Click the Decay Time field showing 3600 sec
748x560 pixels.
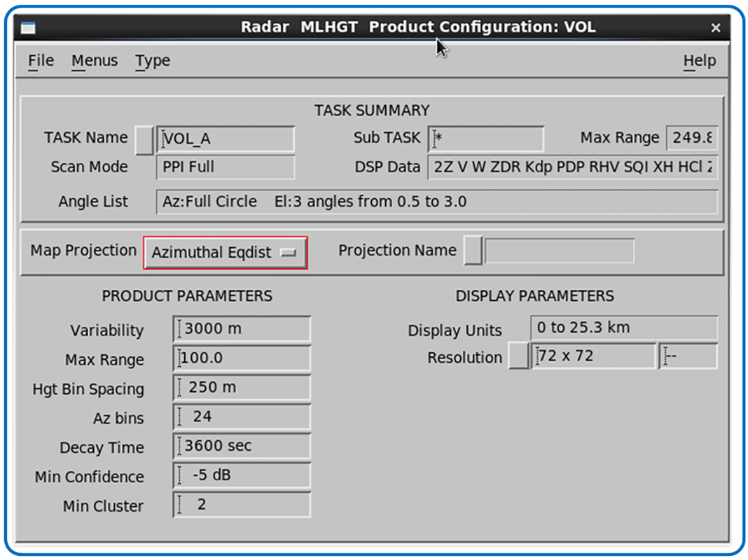click(242, 446)
